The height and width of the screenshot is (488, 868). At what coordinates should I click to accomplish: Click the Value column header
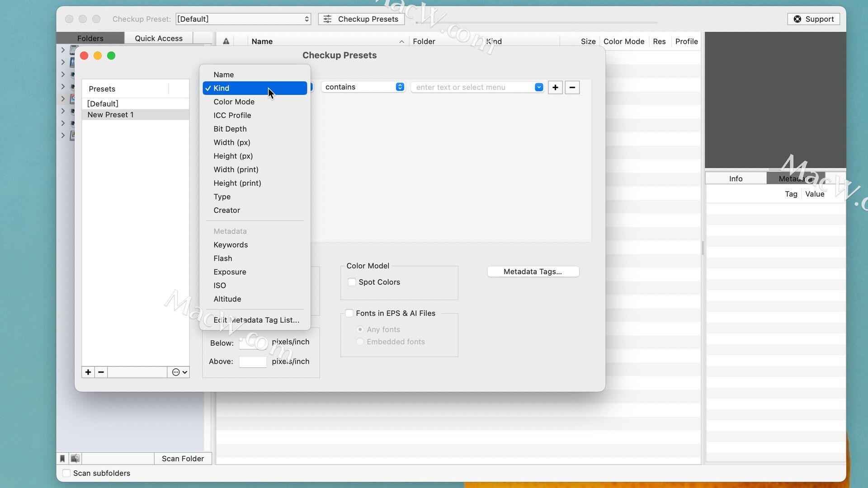pyautogui.click(x=824, y=194)
